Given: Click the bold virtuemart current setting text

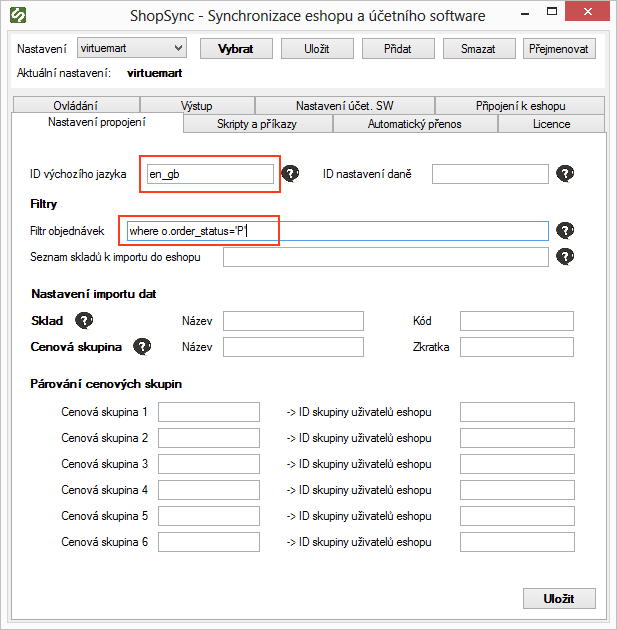Looking at the screenshot, I should [x=155, y=73].
